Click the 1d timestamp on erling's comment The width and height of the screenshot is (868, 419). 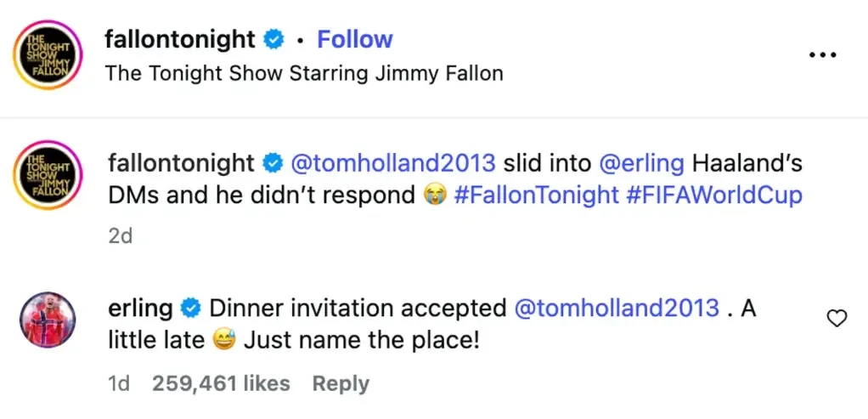coord(119,383)
